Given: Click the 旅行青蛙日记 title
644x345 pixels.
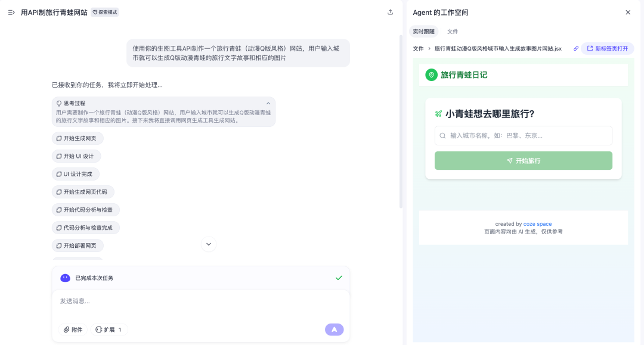Looking at the screenshot, I should click(x=464, y=75).
